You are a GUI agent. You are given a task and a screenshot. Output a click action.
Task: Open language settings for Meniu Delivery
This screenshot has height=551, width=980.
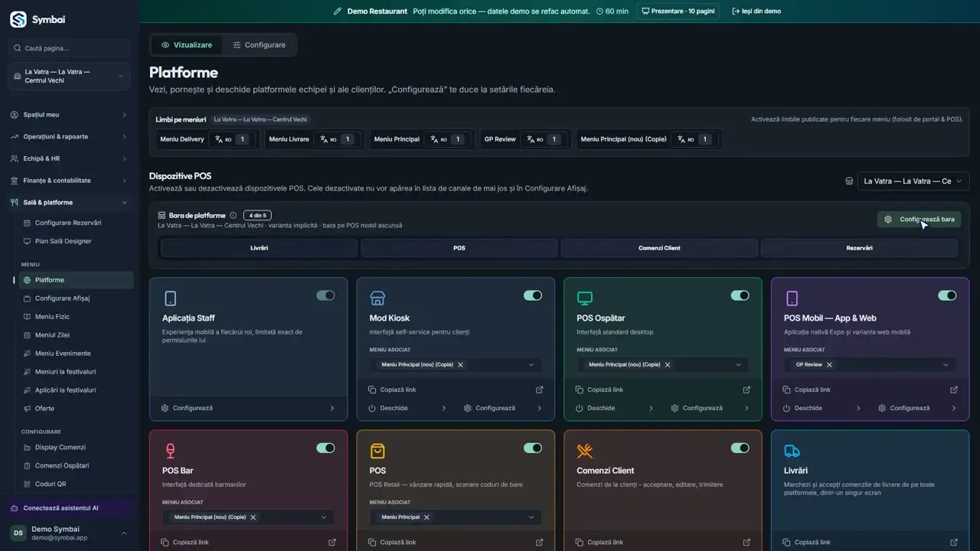(x=234, y=139)
